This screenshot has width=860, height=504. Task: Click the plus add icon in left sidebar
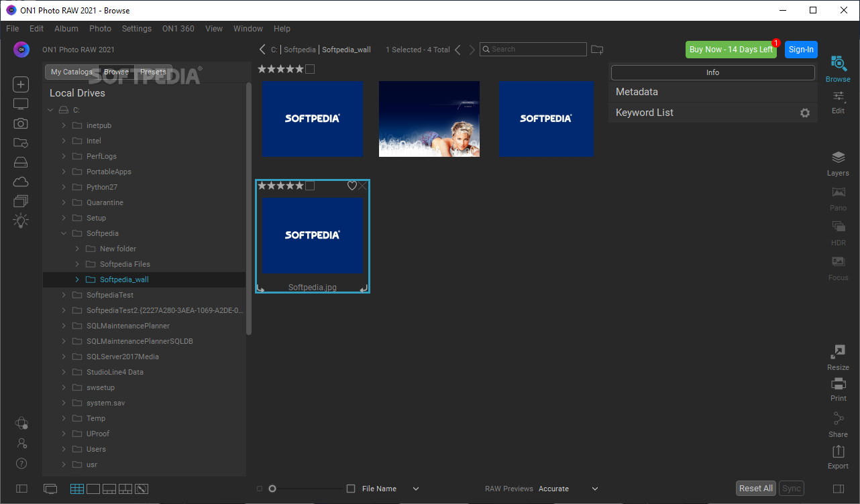pos(21,84)
